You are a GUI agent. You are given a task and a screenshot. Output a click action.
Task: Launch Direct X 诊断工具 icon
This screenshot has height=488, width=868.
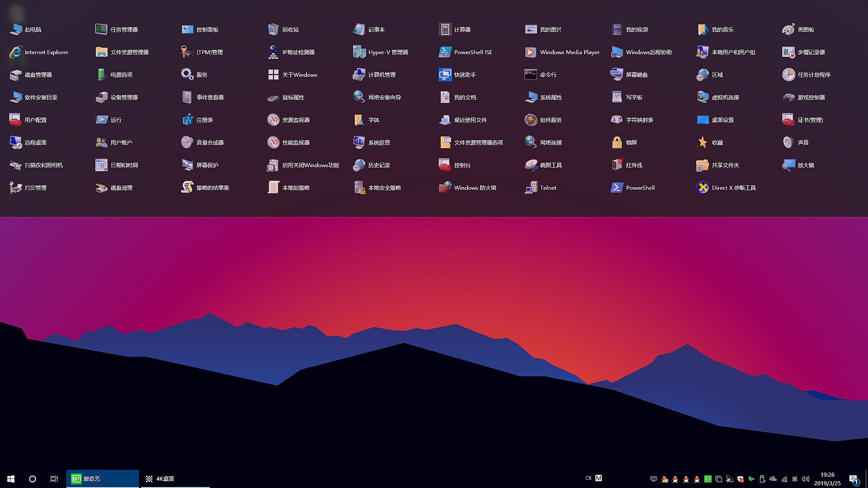tap(703, 188)
